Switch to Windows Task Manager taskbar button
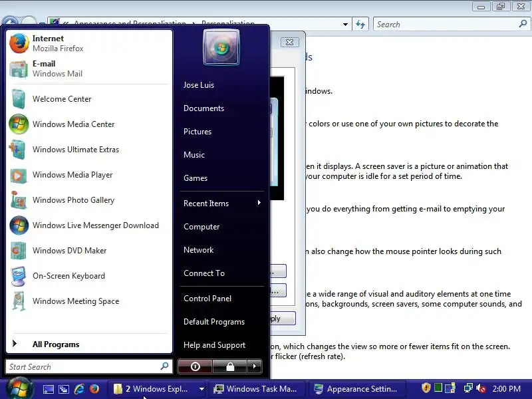 pos(257,389)
